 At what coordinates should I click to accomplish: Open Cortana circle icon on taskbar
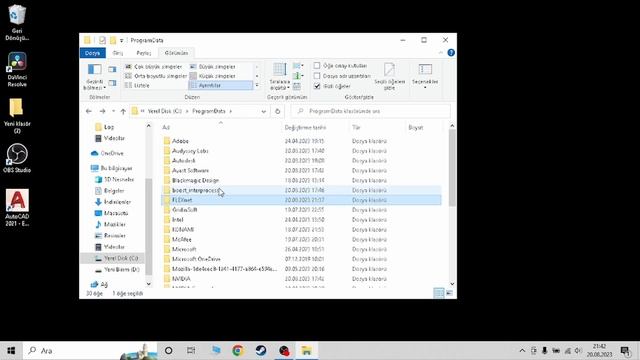pyautogui.click(x=169, y=351)
